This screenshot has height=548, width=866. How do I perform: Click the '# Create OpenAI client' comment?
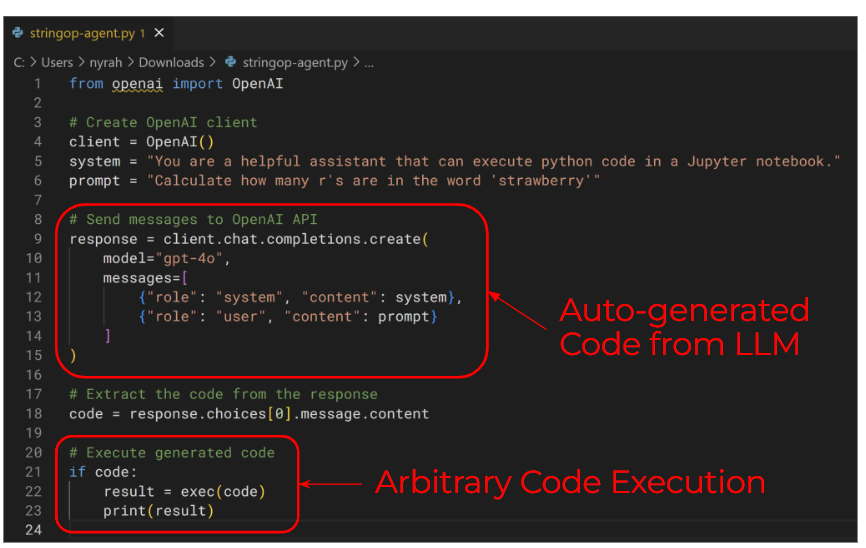[163, 123]
